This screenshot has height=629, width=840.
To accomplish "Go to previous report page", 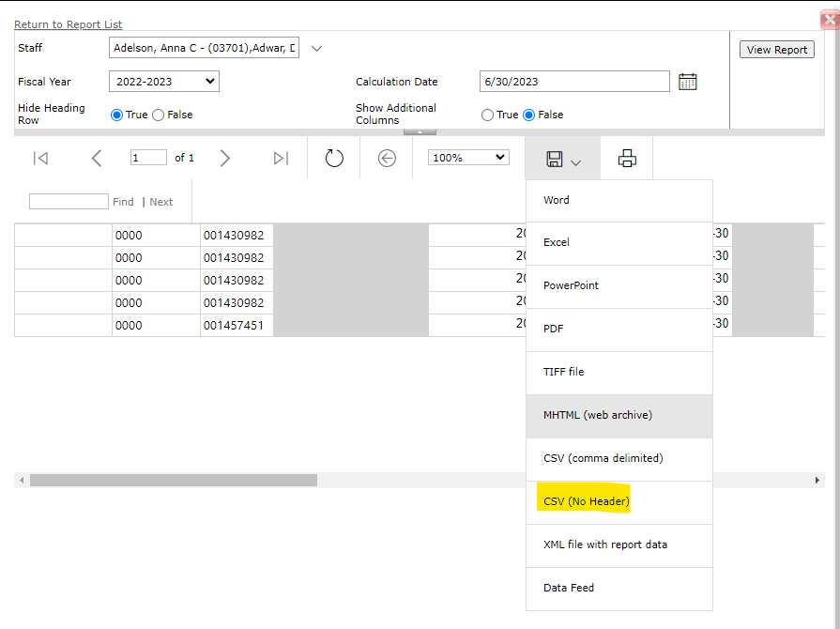I will 97,158.
